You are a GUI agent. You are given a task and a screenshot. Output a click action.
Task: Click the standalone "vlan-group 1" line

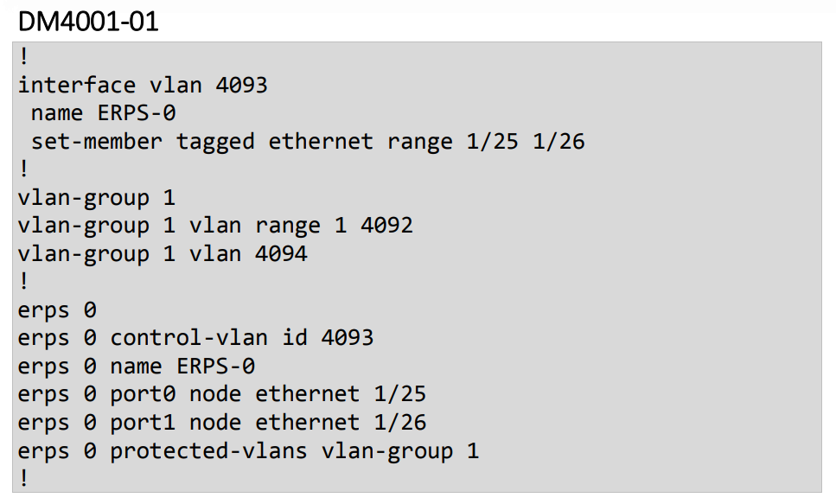point(96,198)
